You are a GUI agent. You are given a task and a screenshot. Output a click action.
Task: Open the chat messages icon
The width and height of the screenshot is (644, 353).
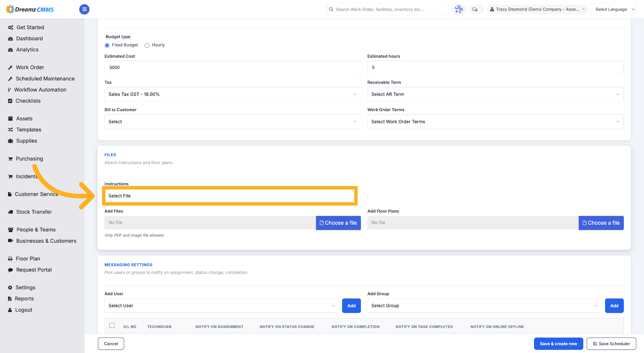(475, 9)
